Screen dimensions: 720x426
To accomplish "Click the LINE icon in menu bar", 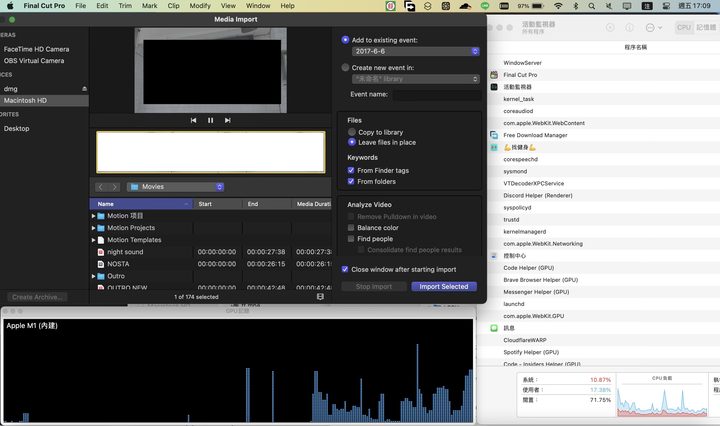I will [485, 6].
